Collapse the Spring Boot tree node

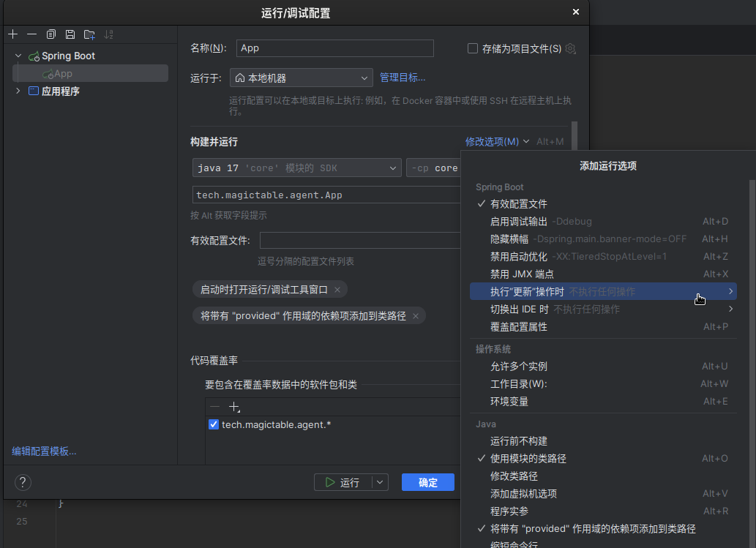pos(18,56)
